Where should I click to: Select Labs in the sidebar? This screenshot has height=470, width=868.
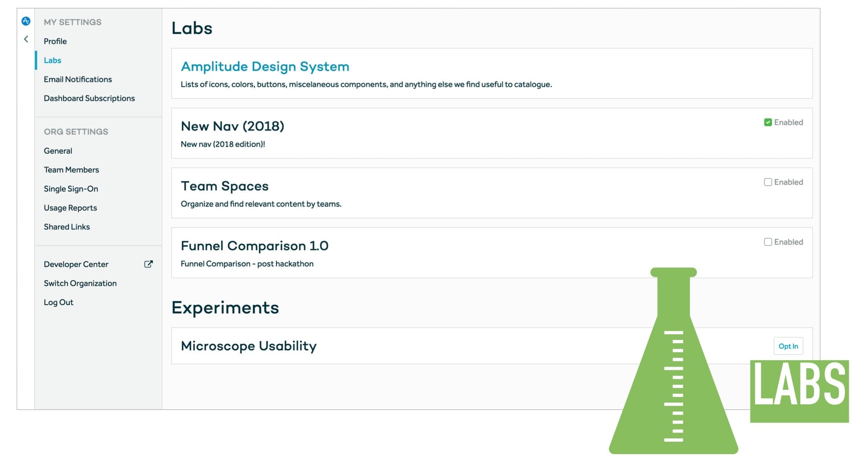pos(52,60)
